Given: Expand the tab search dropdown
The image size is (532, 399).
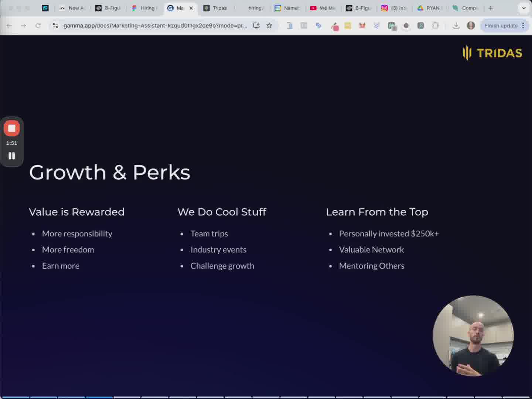Looking at the screenshot, I should tap(524, 8).
